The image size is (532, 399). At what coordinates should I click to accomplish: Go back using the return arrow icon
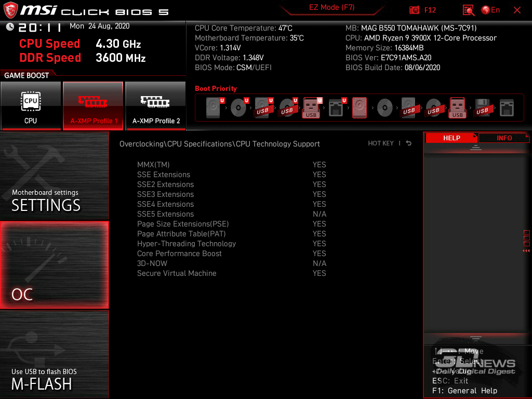tap(409, 143)
